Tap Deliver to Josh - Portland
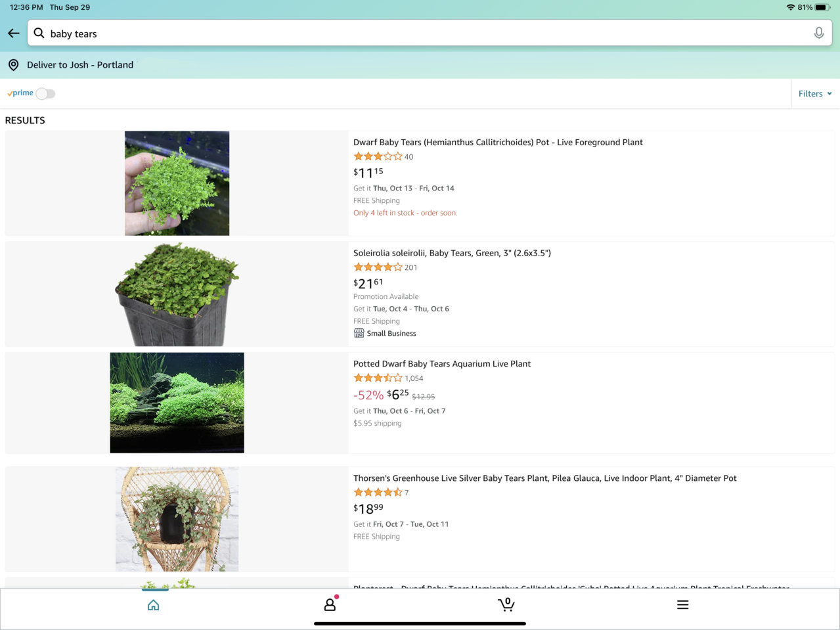This screenshot has height=630, width=840. [x=80, y=65]
